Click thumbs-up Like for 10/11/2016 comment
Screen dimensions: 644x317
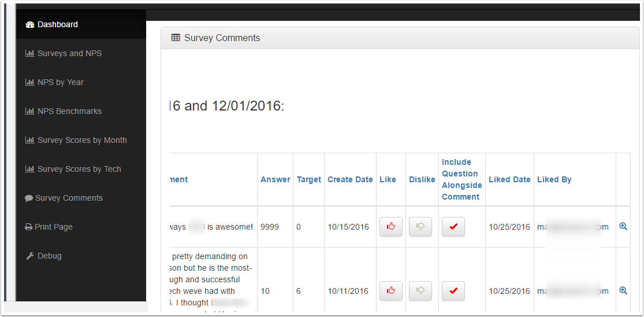click(391, 291)
